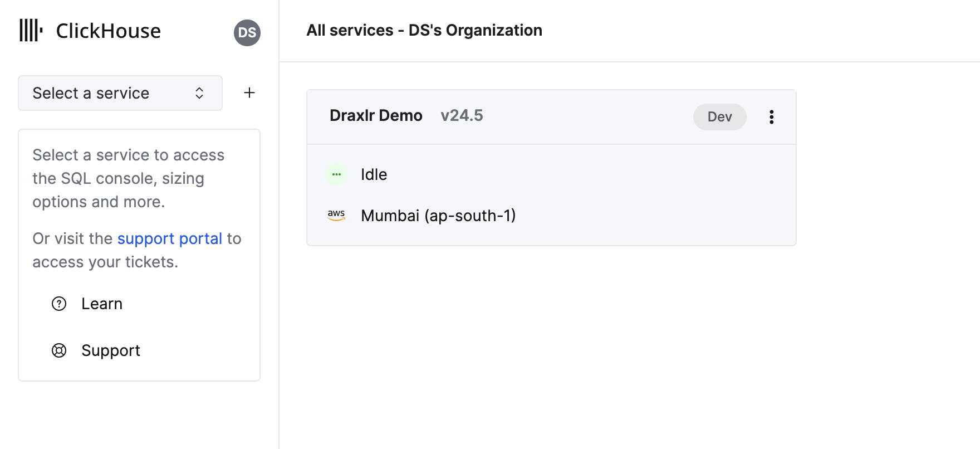Open the Support menu item
This screenshot has height=449, width=980.
(111, 350)
